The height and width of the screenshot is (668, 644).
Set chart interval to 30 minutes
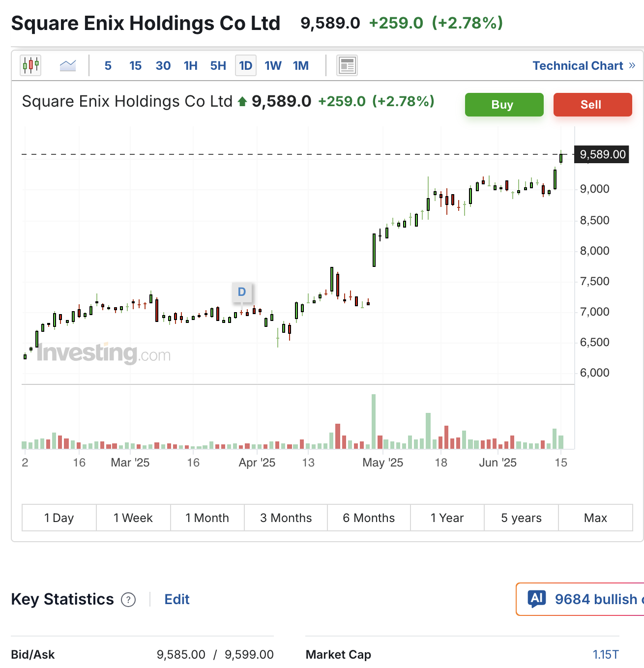(x=163, y=65)
